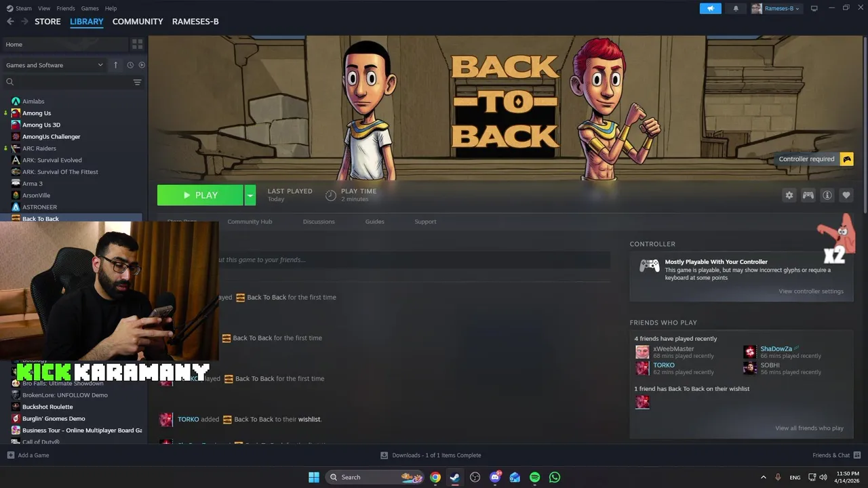Click the Home library button
Viewport: 868px width, 488px height.
(65, 44)
